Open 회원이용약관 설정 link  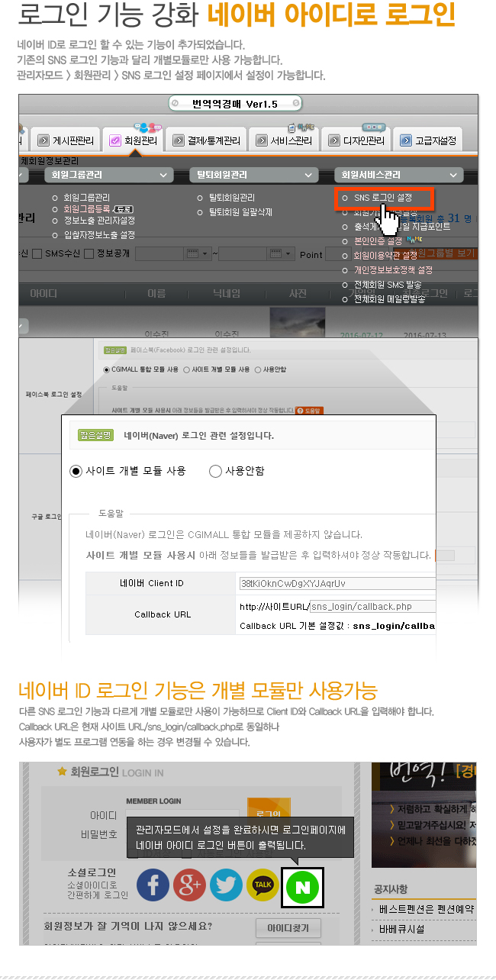(385, 256)
